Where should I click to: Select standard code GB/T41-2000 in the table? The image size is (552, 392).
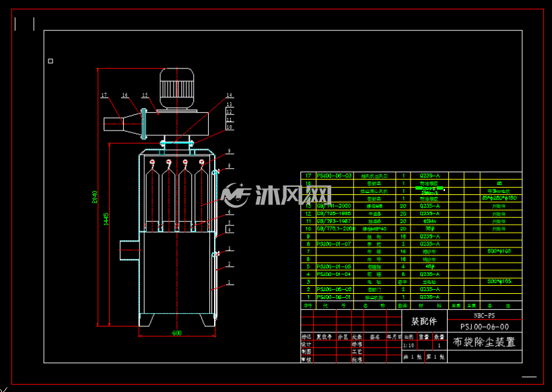point(334,206)
